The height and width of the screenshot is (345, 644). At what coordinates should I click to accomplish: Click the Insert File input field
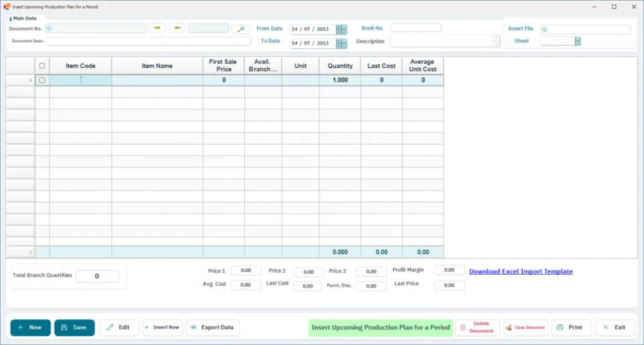pyautogui.click(x=585, y=29)
